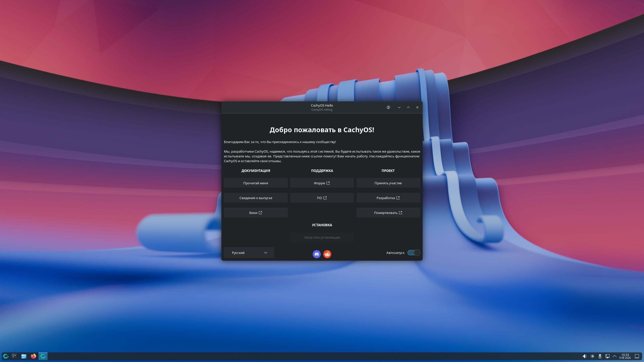Toggle the Автозапуск switch

click(414, 253)
